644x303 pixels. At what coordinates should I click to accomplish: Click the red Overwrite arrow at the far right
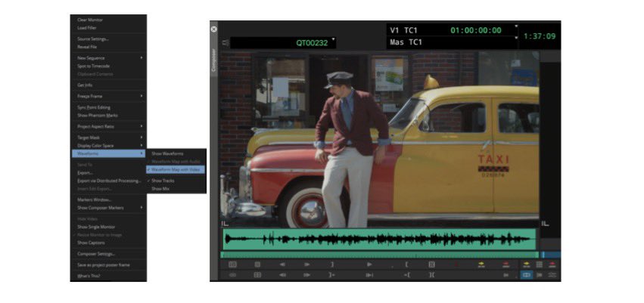point(552,265)
